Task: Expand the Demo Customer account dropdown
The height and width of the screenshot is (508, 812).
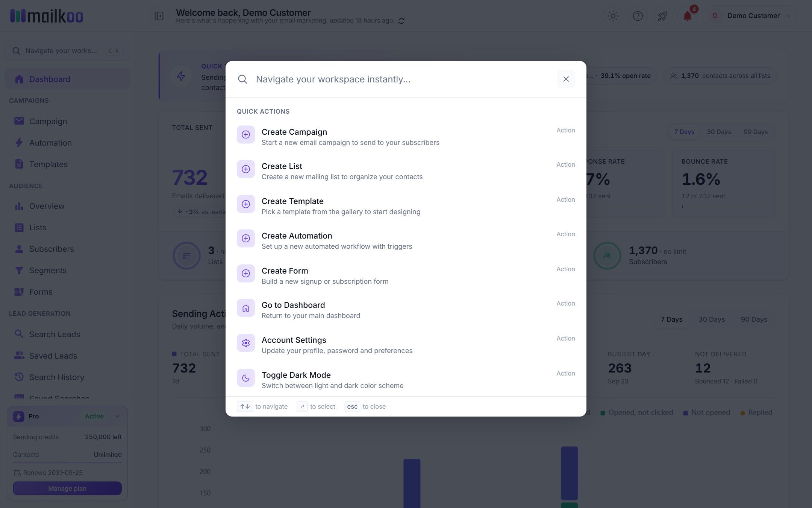Action: [750, 16]
